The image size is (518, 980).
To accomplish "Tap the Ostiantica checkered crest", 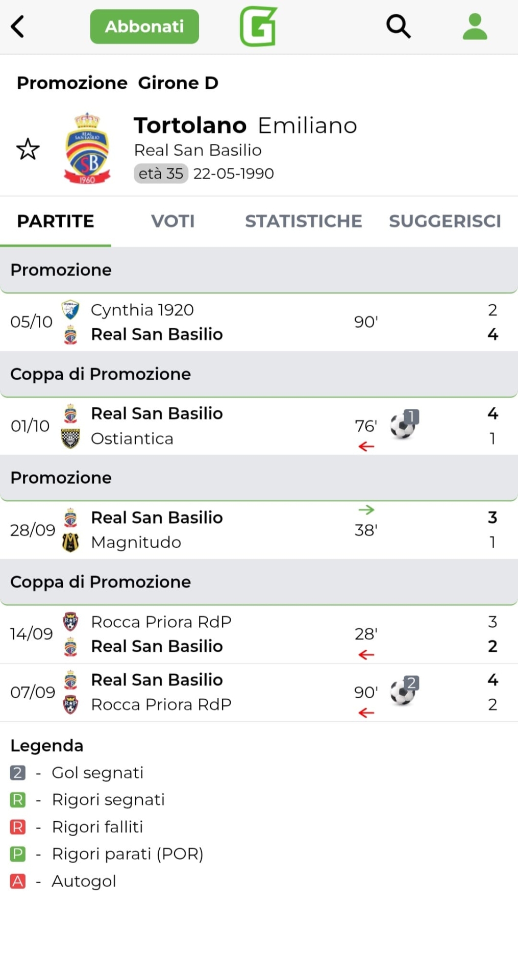I will pyautogui.click(x=70, y=438).
